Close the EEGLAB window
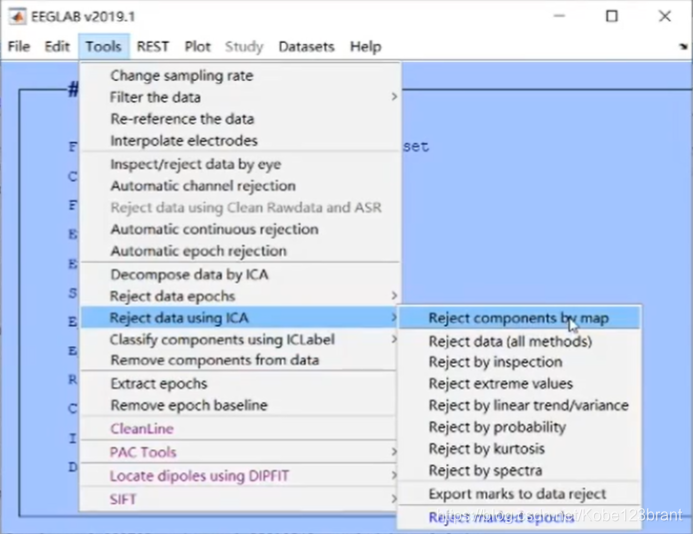Image resolution: width=693 pixels, height=534 pixels. click(x=665, y=16)
